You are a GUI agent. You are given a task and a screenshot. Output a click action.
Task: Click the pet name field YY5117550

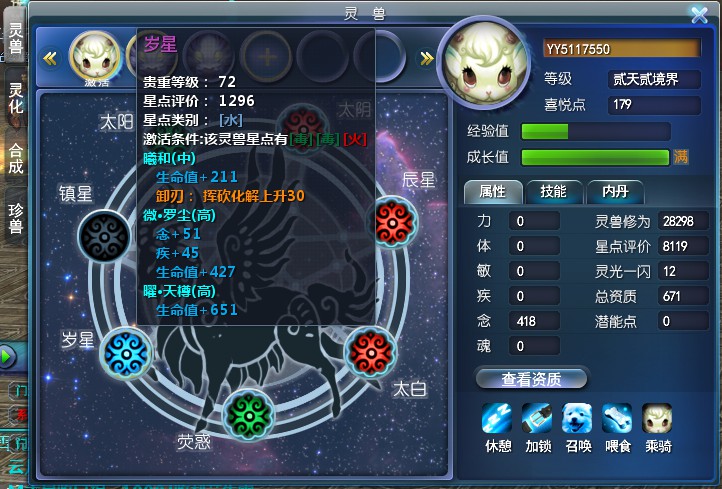pos(622,49)
